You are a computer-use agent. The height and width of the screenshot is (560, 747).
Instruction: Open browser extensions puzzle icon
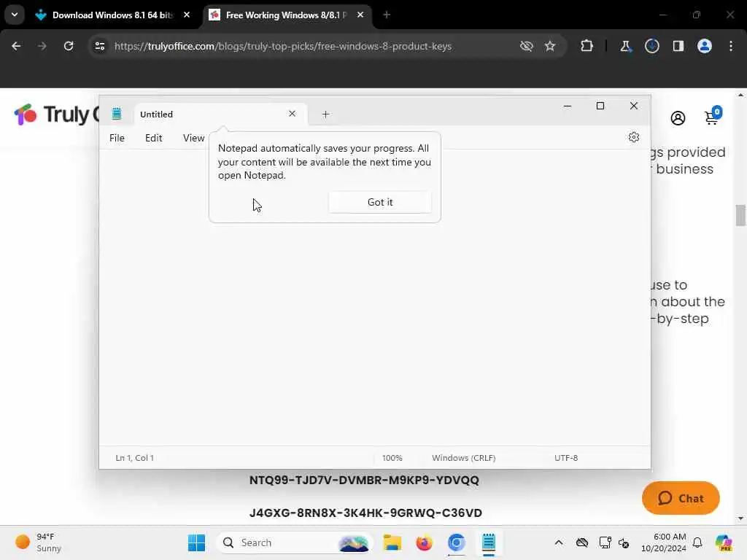pyautogui.click(x=587, y=46)
